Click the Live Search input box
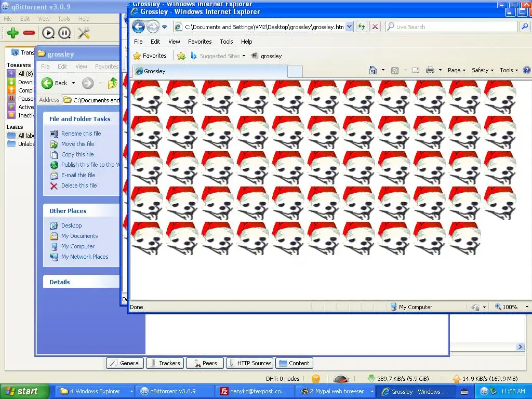Screen dimensions: 532x399 451,27
